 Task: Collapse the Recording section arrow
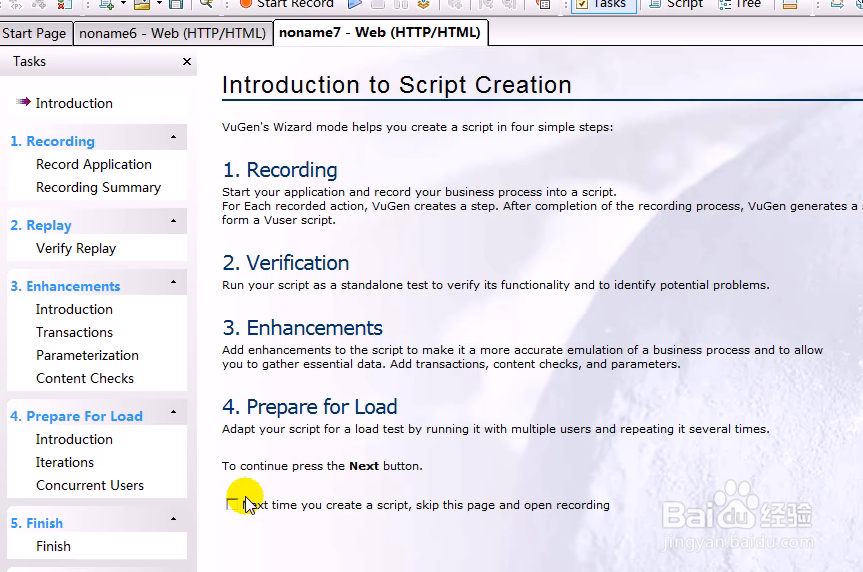pos(173,137)
